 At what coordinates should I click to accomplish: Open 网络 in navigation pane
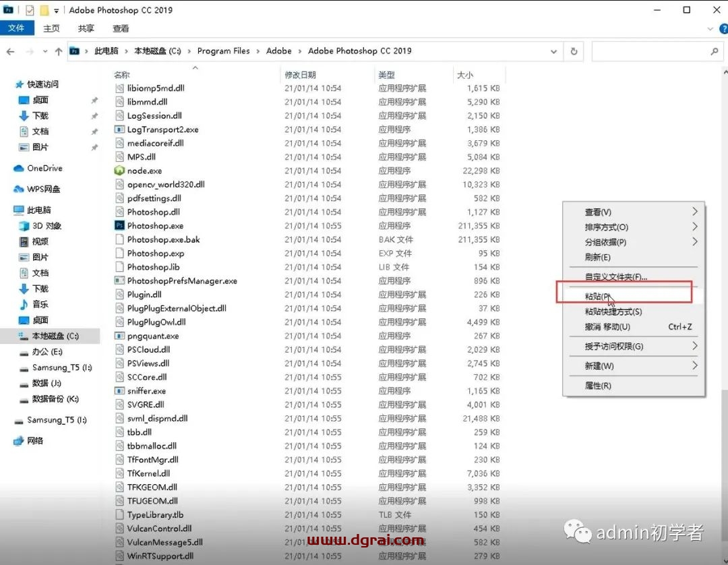[28, 440]
